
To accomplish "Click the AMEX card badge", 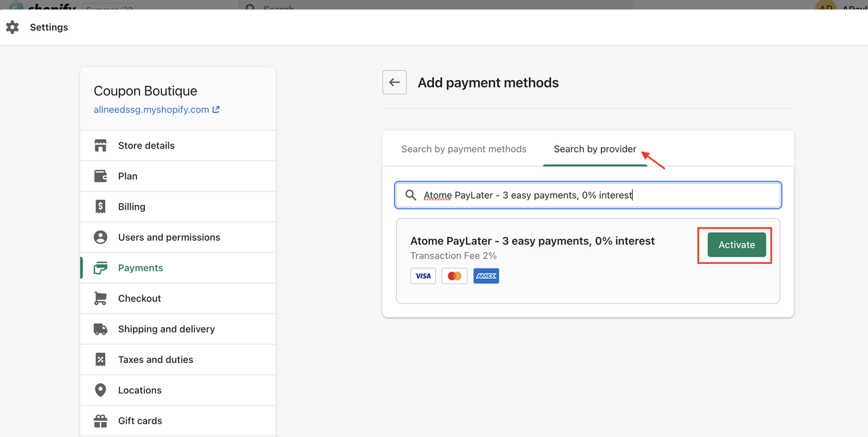I will (x=486, y=275).
